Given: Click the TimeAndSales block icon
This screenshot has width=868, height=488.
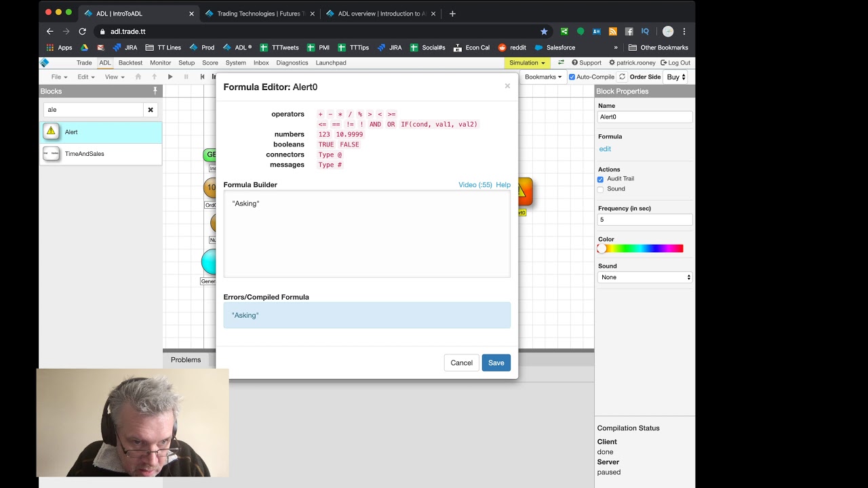Looking at the screenshot, I should click(x=51, y=154).
